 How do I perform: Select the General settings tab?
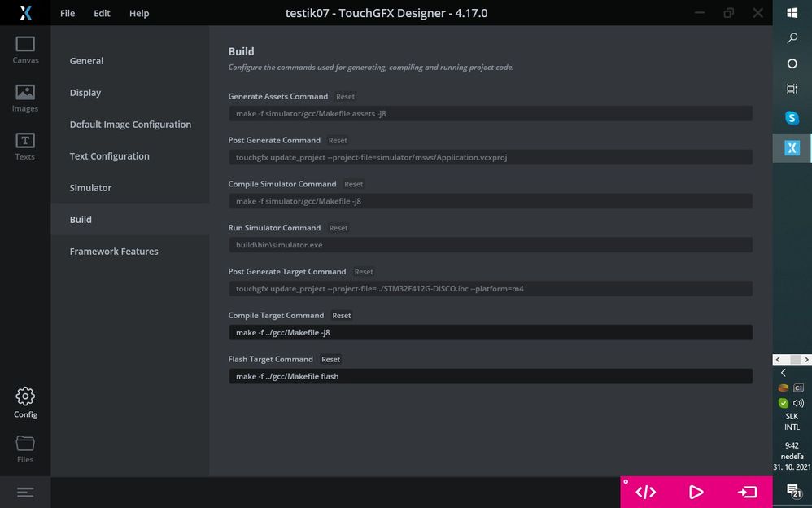130,60
